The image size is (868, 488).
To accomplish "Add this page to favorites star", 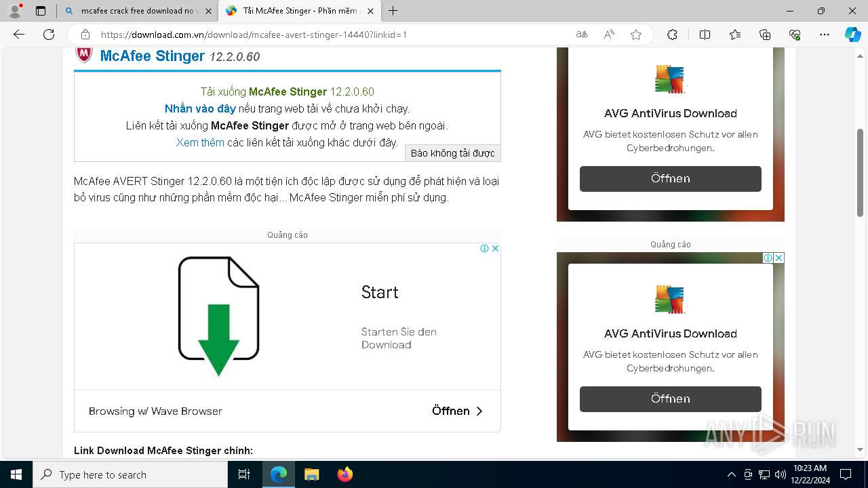I will [636, 35].
